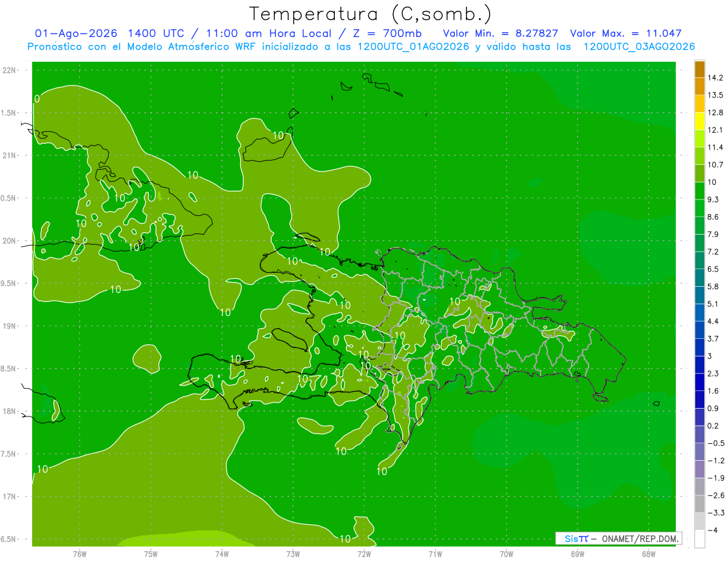The width and height of the screenshot is (728, 562).
Task: Click the "69W" longitude axis label
Action: tap(577, 554)
